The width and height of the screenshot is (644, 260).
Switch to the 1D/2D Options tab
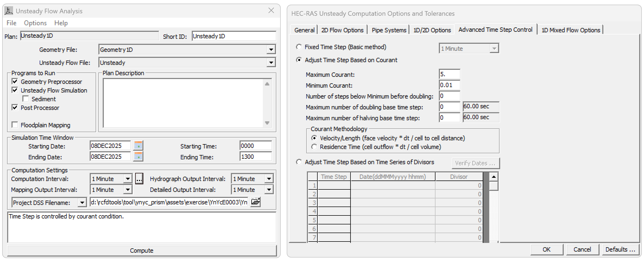432,30
